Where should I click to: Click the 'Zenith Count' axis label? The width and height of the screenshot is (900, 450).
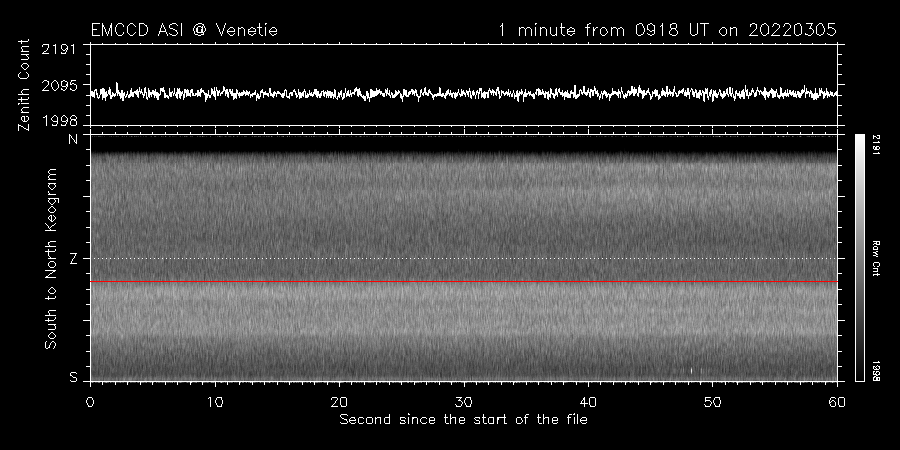[x=24, y=85]
